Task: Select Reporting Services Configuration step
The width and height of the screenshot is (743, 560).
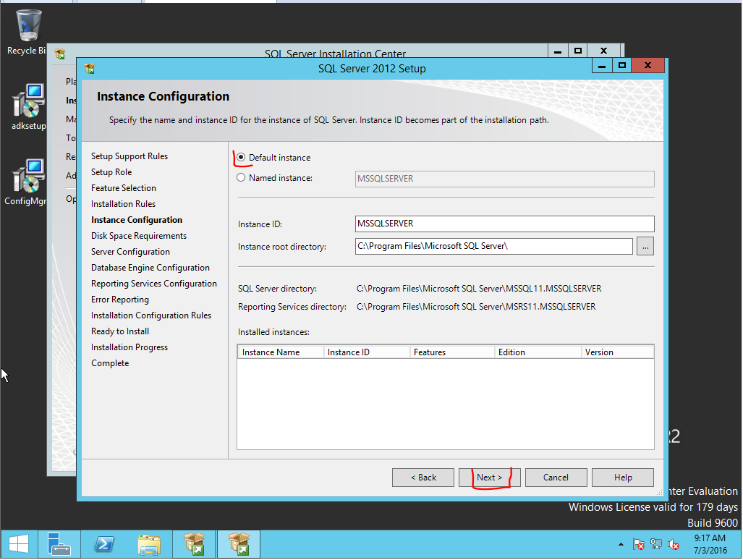Action: coord(154,284)
